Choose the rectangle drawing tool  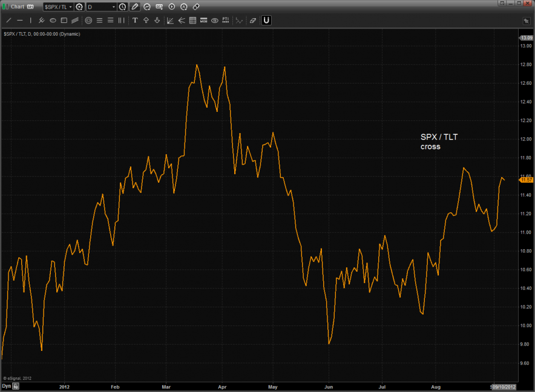click(x=64, y=21)
